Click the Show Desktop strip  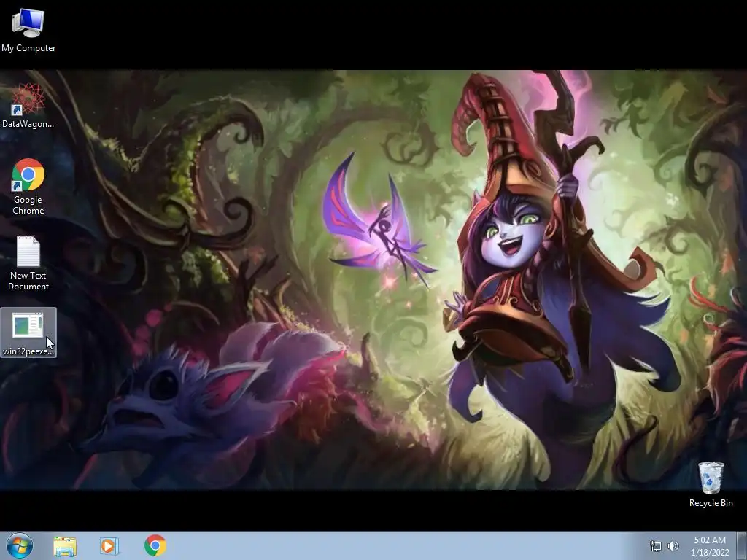[742, 545]
